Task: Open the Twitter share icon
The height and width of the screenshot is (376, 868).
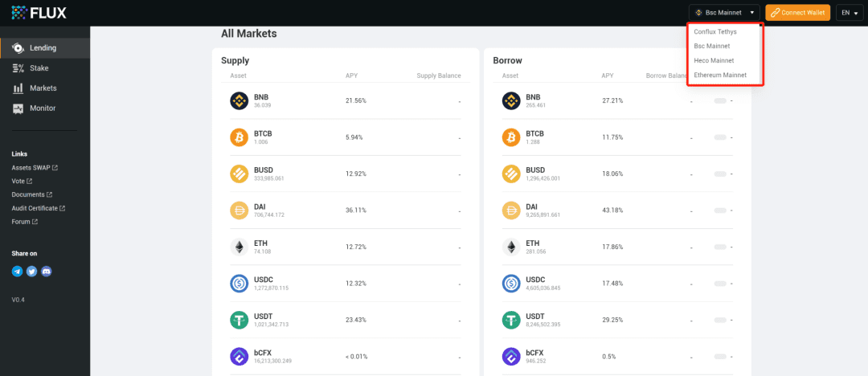Action: 31,272
